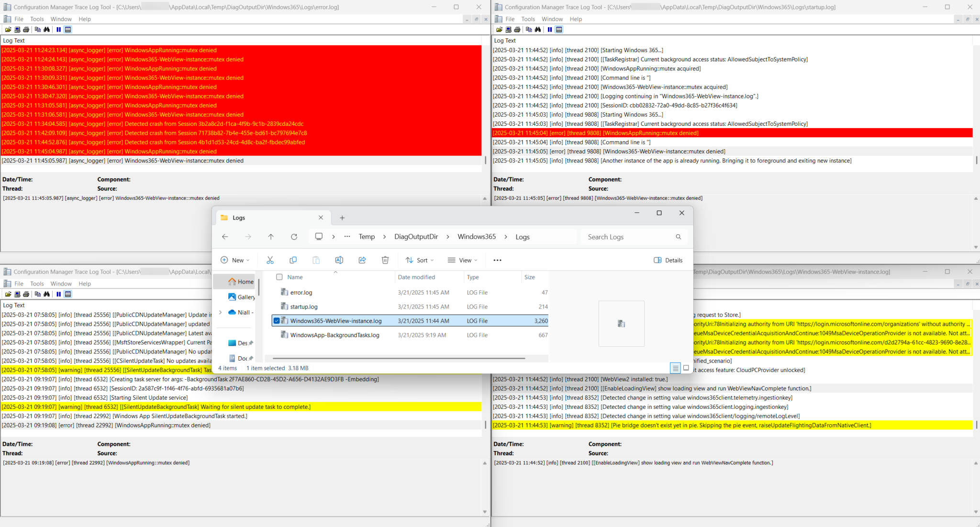Click the horizontal scrollbar in Explorer file list

pyautogui.click(x=399, y=358)
